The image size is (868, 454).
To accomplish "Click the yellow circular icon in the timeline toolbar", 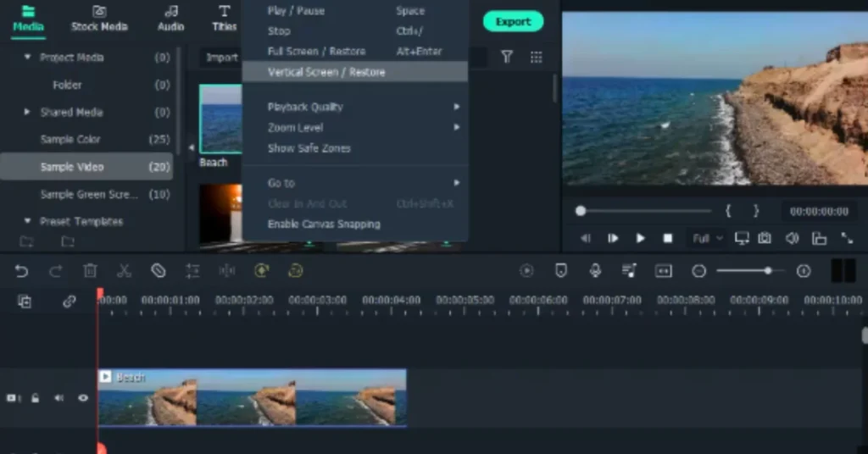I will 296,271.
